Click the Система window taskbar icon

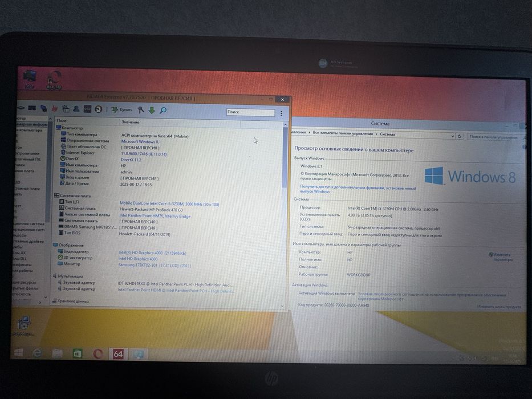139,355
